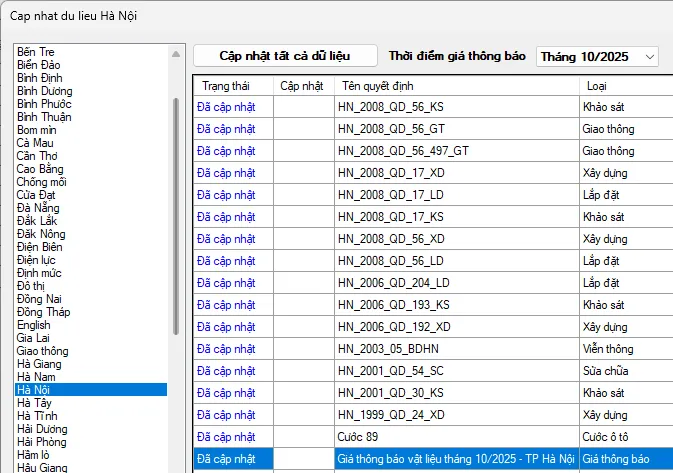The width and height of the screenshot is (673, 473).
Task: Choose 'Đà Nẵng' from the province list
Action: tap(40, 207)
